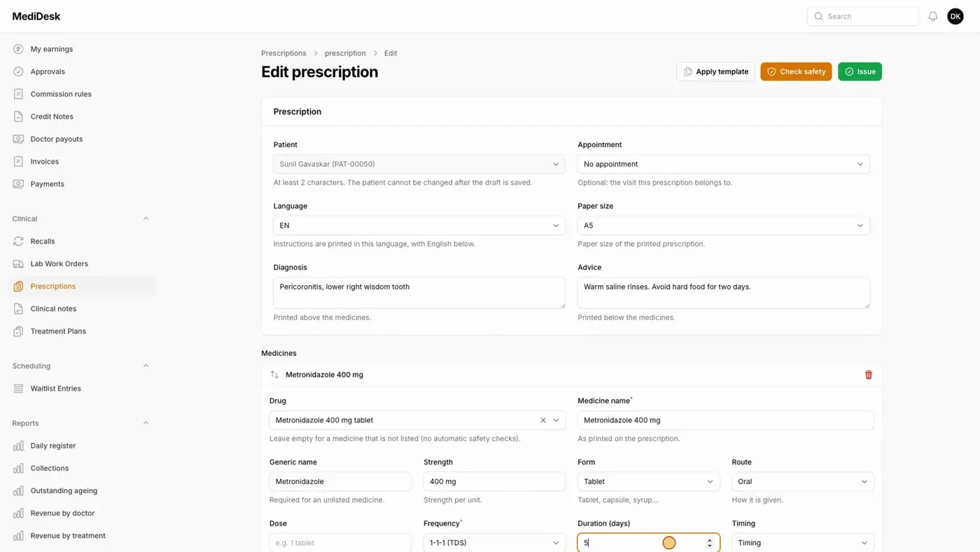This screenshot has width=980, height=552.
Task: Click the green Issue button
Action: pyautogui.click(x=860, y=71)
